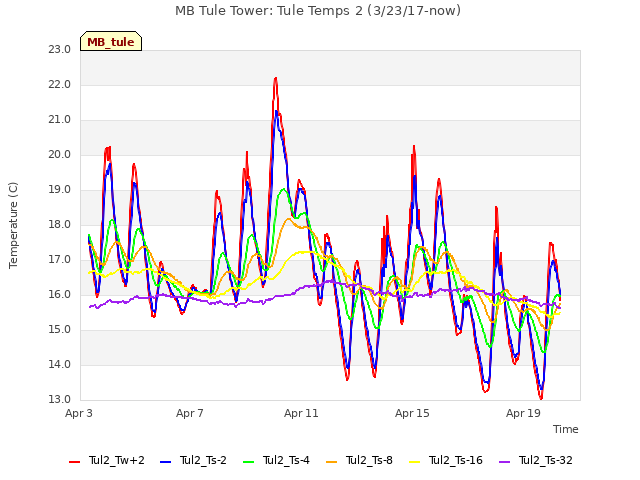This screenshot has height=480, width=640.
Task: Select the Tul2_Ts-2 legend label
Action: [x=203, y=461]
